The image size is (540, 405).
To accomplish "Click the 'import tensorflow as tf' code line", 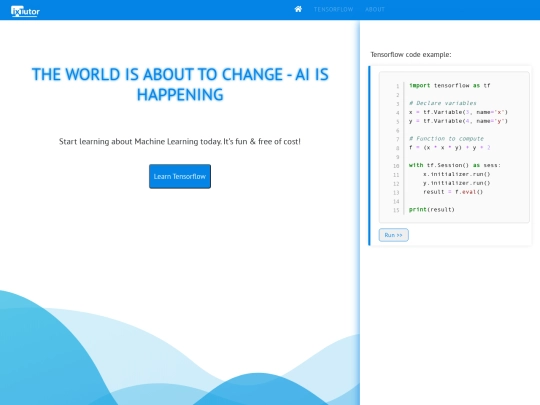I will pos(450,85).
